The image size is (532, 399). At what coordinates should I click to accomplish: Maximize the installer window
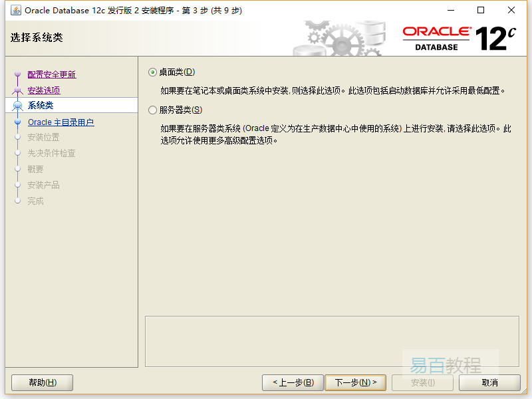[x=481, y=10]
